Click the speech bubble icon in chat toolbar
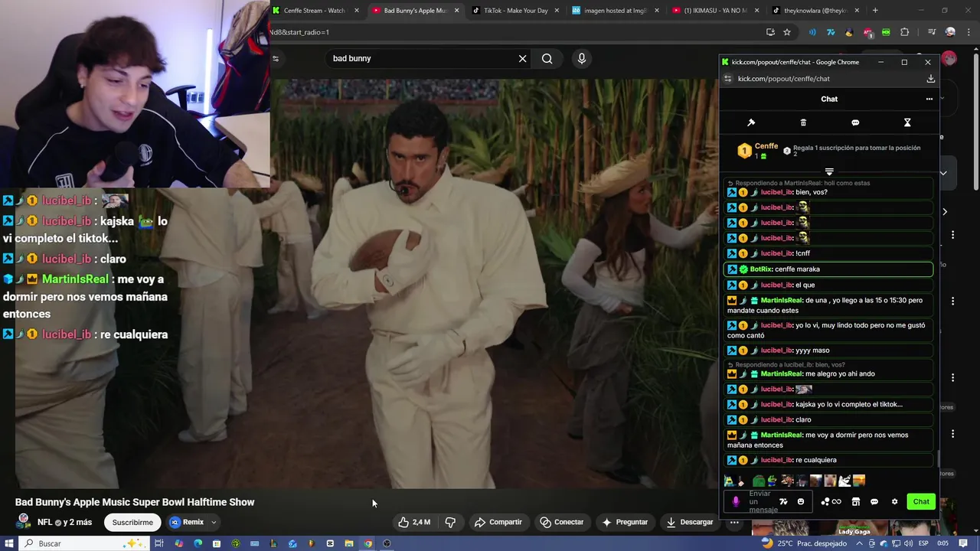980x551 pixels. click(x=855, y=122)
